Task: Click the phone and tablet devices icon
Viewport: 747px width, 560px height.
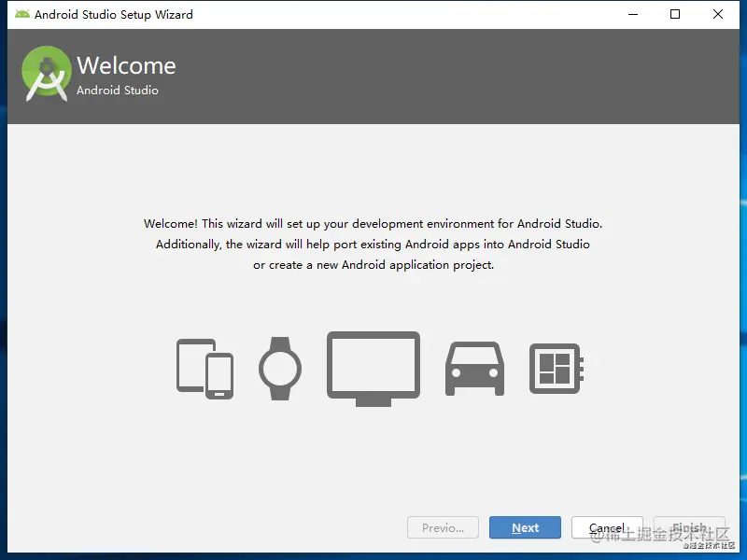Action: pos(204,369)
